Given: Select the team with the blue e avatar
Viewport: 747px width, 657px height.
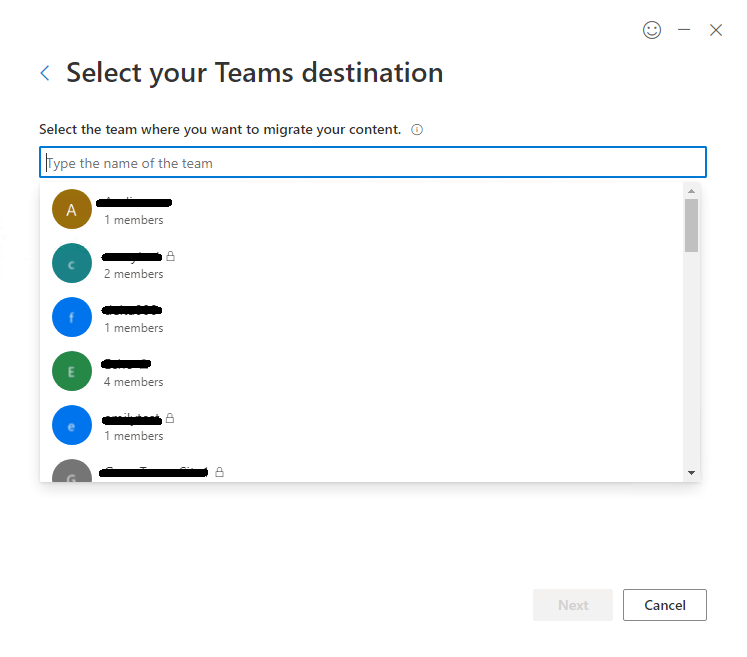Looking at the screenshot, I should [362, 425].
